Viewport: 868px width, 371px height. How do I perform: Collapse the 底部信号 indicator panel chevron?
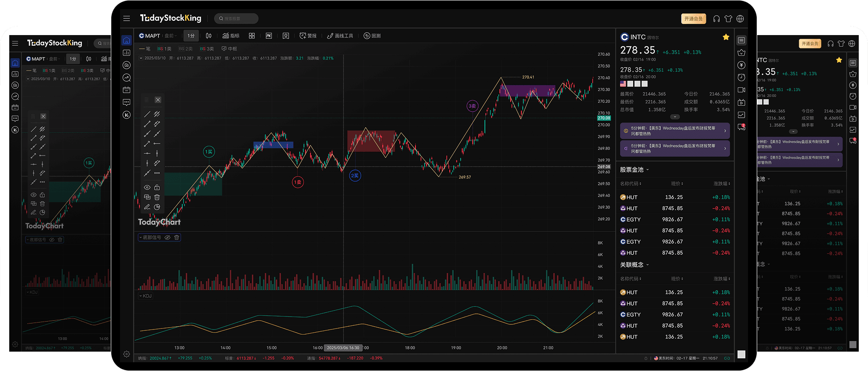point(141,237)
